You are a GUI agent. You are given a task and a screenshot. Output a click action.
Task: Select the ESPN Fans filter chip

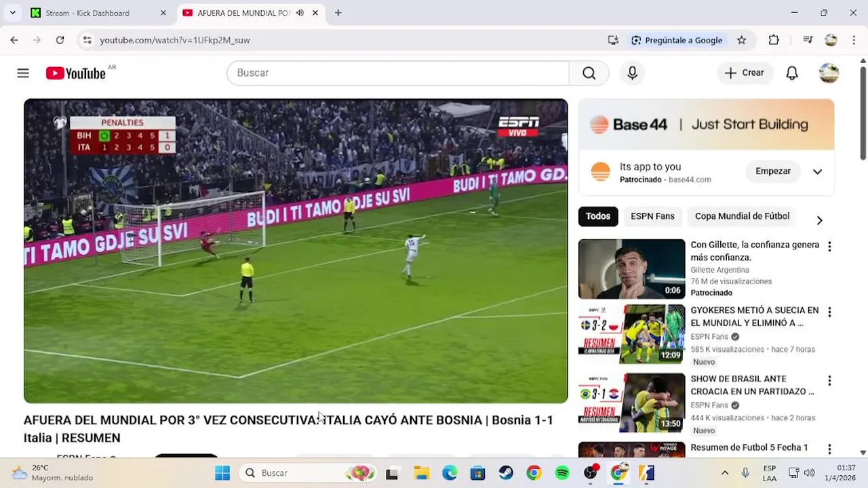tap(652, 216)
